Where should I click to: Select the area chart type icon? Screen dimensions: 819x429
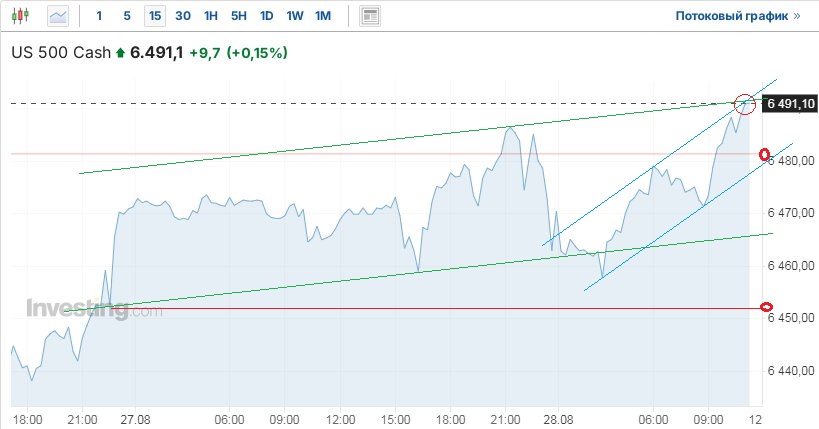click(59, 16)
